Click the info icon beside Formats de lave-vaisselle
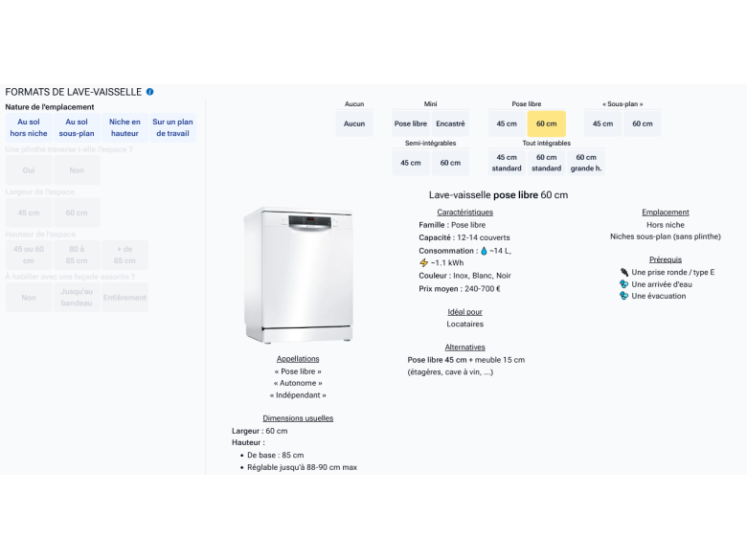Screen dimensions: 747x560 [150, 92]
